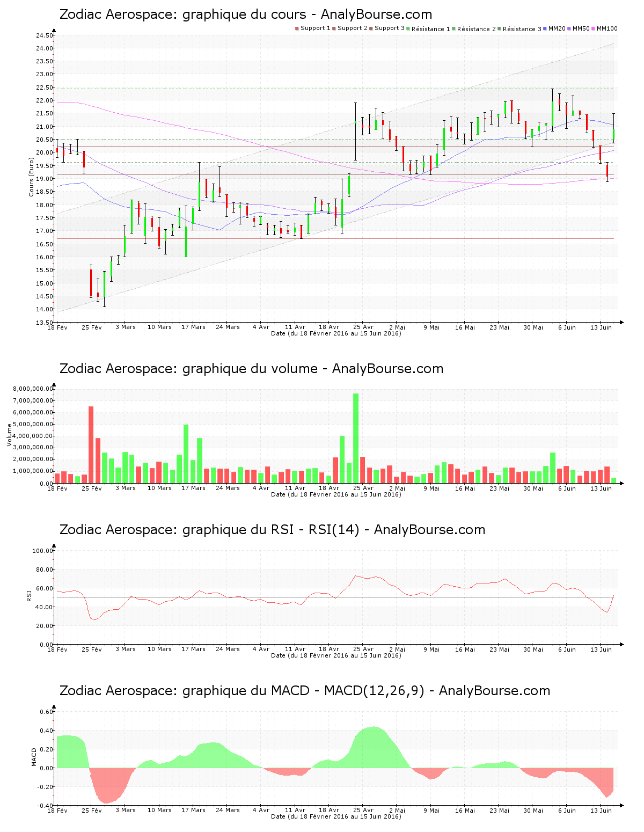The height and width of the screenshot is (832, 644).
Task: Click the 22.50 price axis value
Action: tap(45, 87)
